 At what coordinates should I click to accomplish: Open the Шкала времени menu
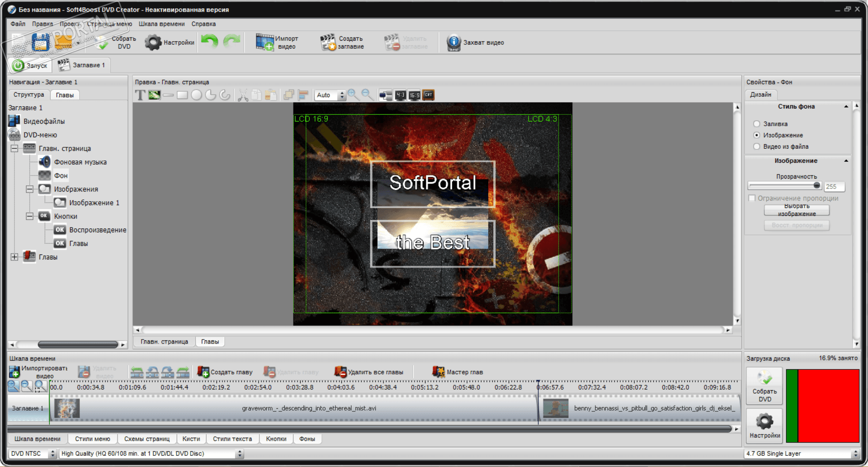point(161,24)
